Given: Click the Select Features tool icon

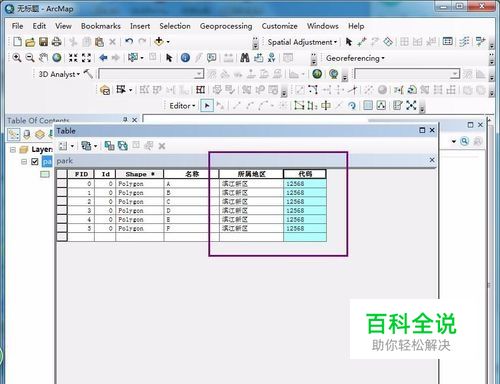Looking at the screenshot, I should click(x=133, y=58).
